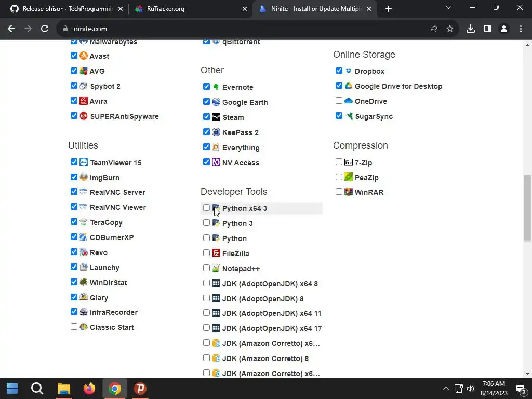Click the InfraRecorder label
This screenshot has height=399, width=532.
(x=114, y=312)
